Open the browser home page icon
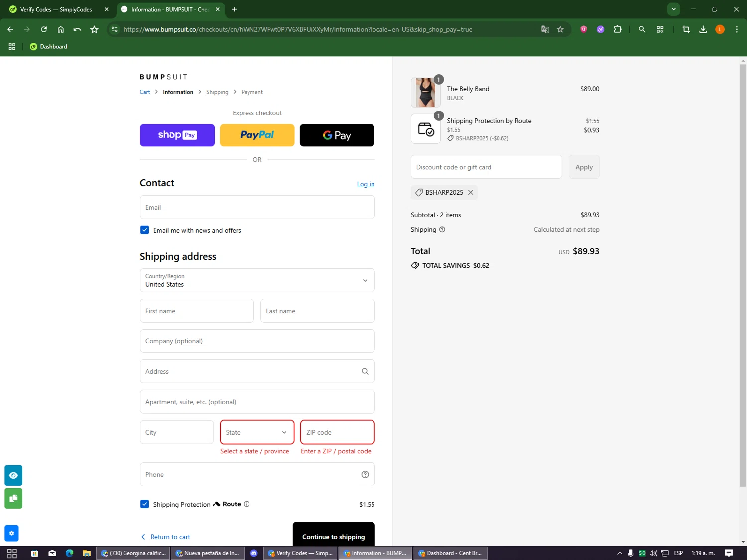The image size is (747, 560). pos(61,29)
